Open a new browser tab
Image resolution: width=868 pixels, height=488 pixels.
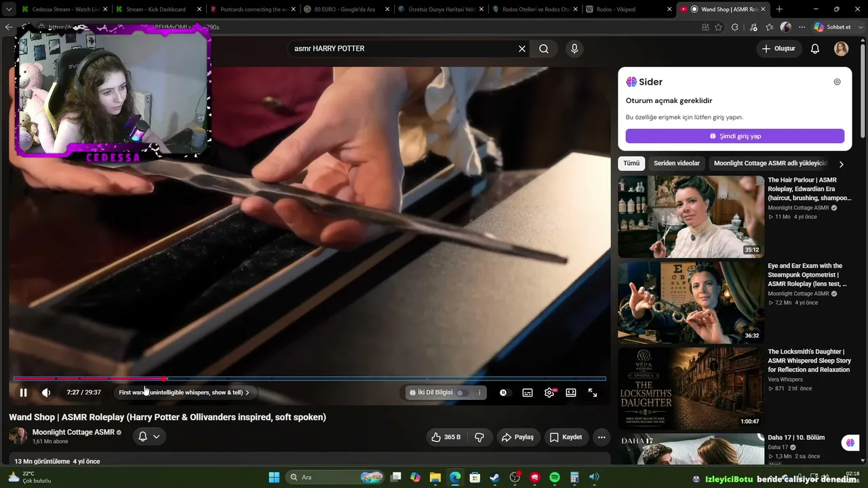(779, 9)
